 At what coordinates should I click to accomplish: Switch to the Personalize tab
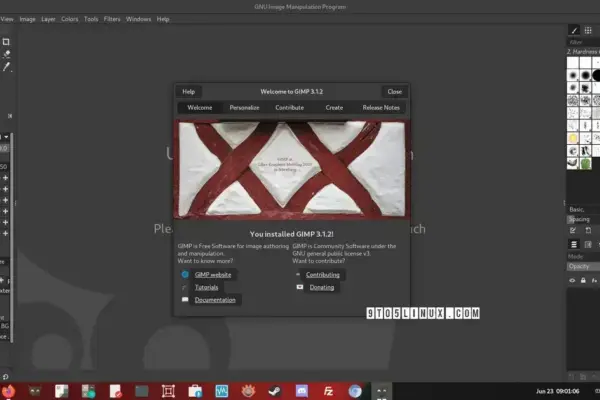[x=245, y=108]
